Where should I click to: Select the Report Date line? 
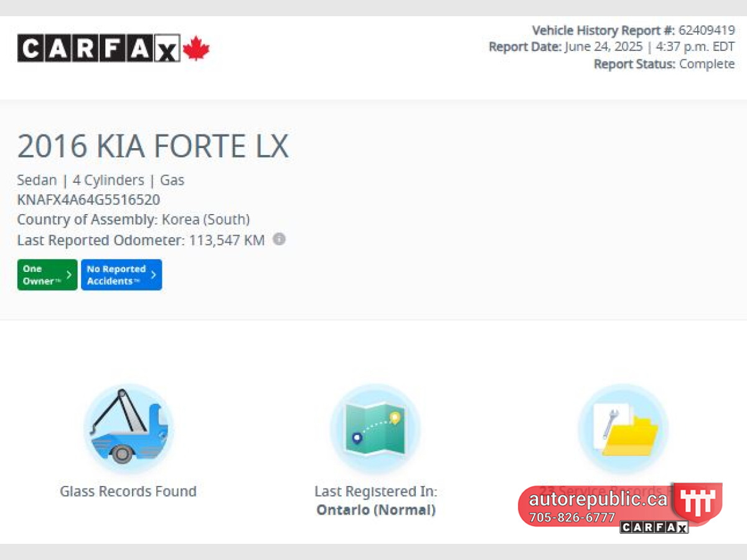point(612,47)
